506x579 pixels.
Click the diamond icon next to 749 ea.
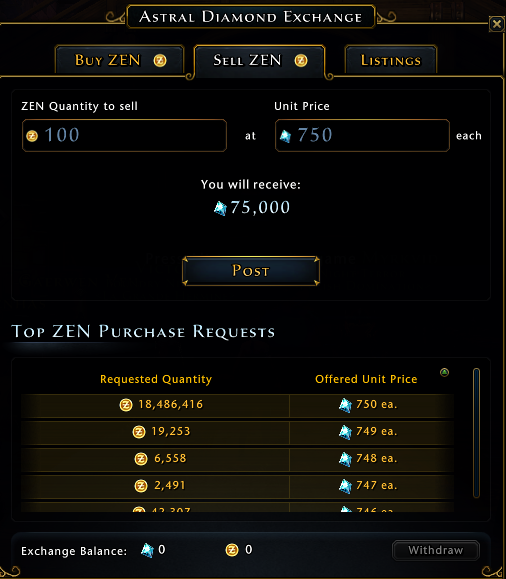(x=345, y=432)
